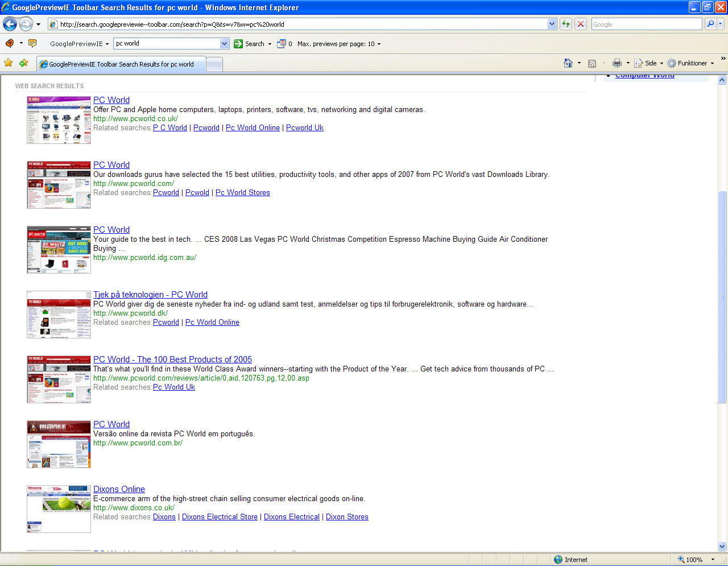Open the Print options dropdown arrow
The width and height of the screenshot is (728, 566).
tap(628, 63)
